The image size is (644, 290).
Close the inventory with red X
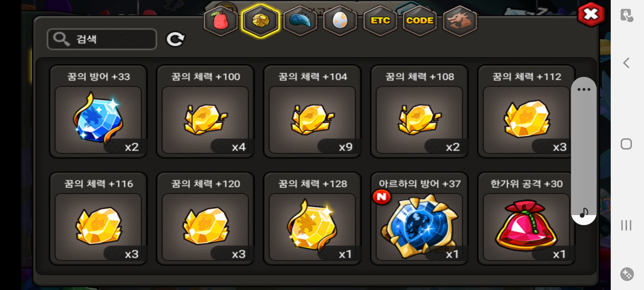coord(591,15)
